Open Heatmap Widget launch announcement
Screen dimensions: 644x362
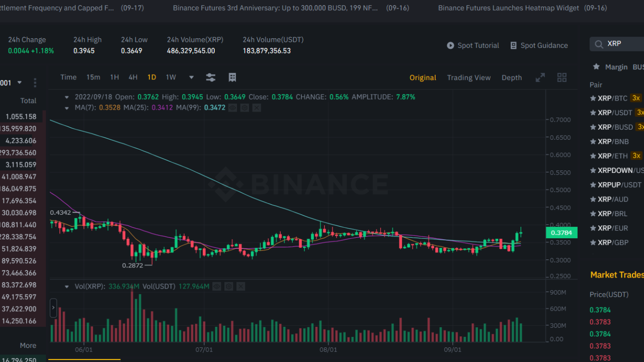[509, 8]
